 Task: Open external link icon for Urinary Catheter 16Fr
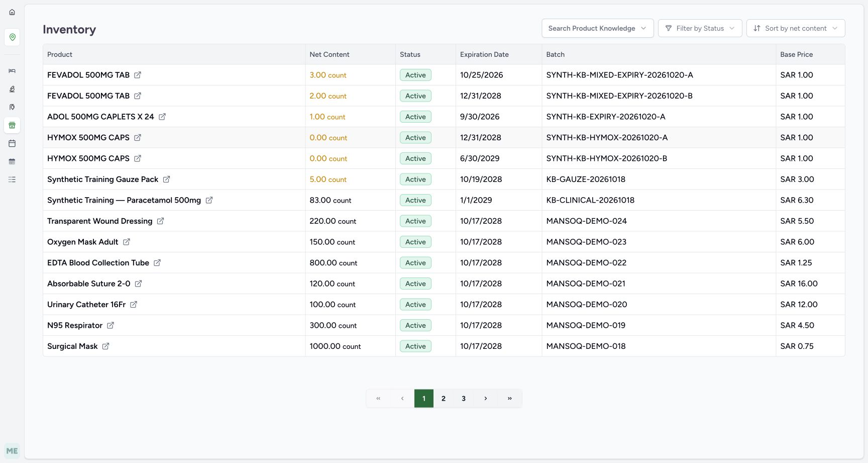[134, 305]
